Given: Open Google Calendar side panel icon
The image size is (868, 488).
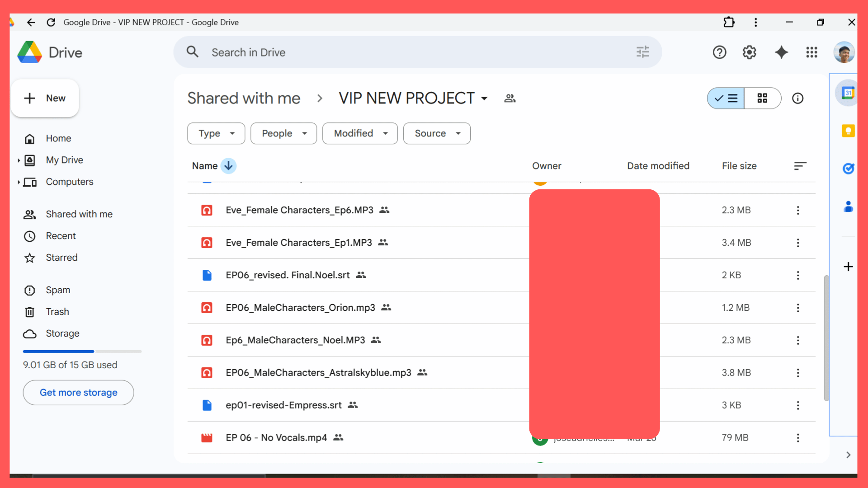Looking at the screenshot, I should pyautogui.click(x=848, y=93).
